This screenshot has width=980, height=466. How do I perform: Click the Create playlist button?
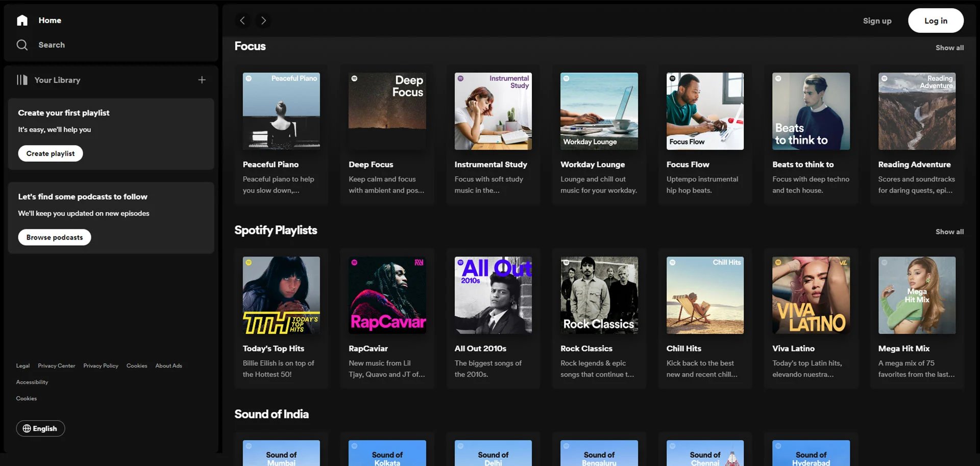51,153
